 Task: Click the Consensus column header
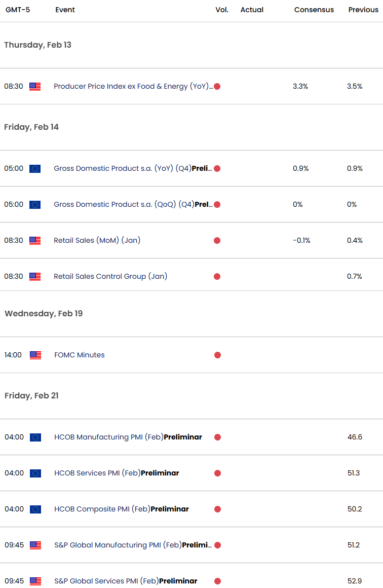pos(314,10)
